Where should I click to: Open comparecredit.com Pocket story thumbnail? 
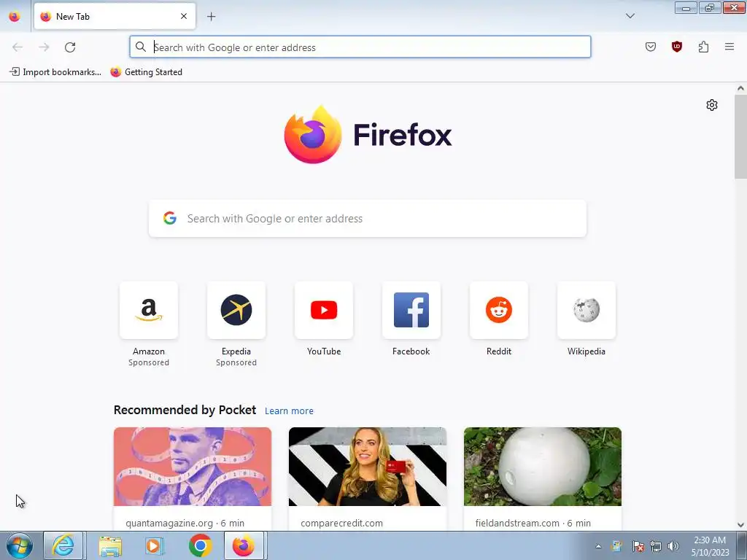(x=368, y=467)
